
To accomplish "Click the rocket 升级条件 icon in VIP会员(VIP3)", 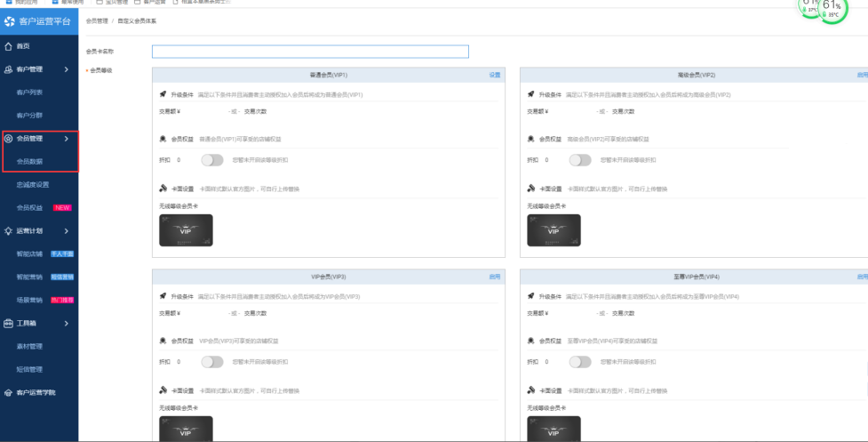I will click(163, 296).
